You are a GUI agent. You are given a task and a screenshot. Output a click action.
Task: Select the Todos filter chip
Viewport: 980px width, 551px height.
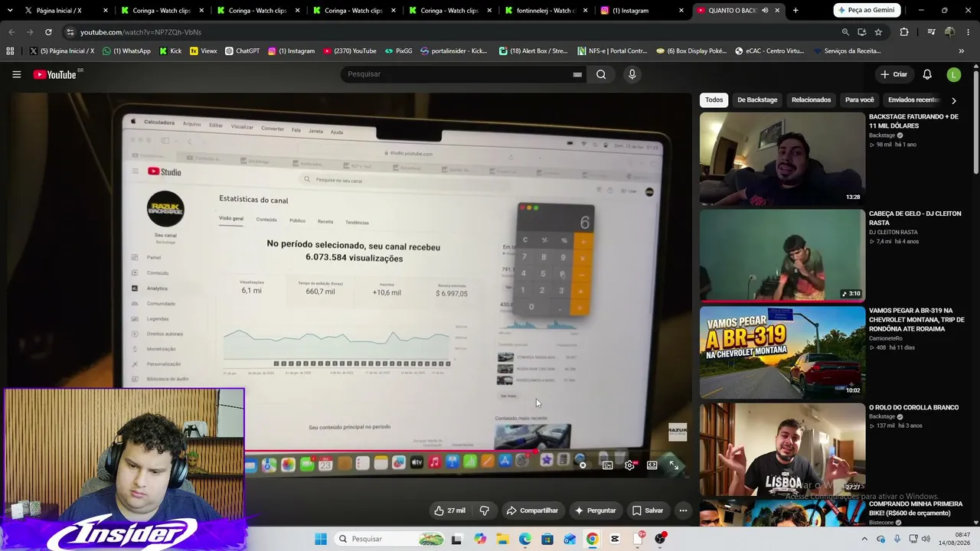click(x=714, y=100)
